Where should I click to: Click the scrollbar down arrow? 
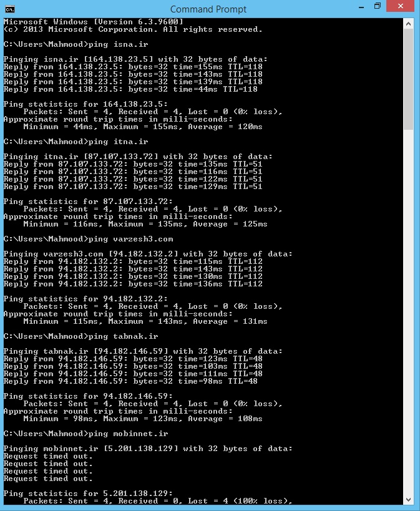[x=408, y=500]
